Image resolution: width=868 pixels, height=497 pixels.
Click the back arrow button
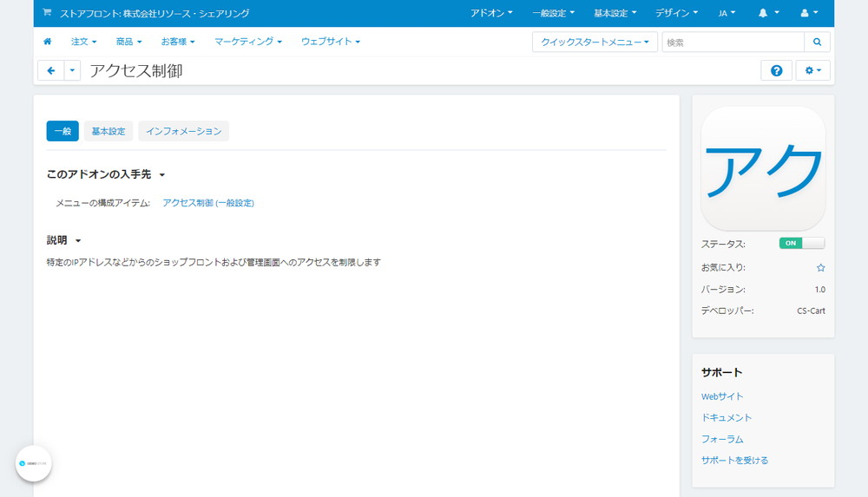point(51,71)
